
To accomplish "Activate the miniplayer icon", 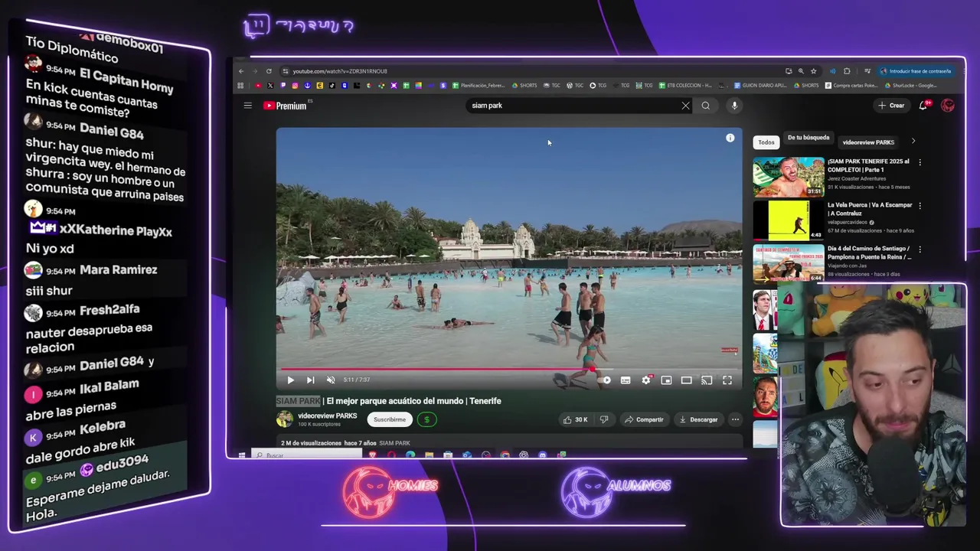I will (x=666, y=380).
